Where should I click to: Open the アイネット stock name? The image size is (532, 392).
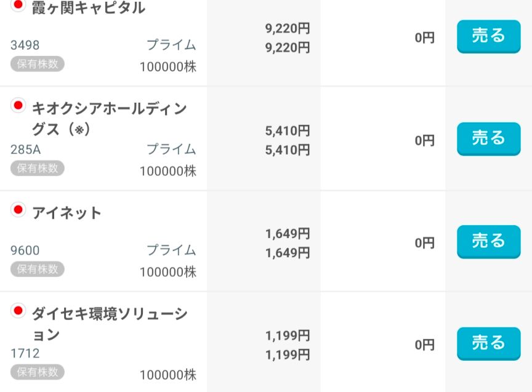[x=66, y=213]
